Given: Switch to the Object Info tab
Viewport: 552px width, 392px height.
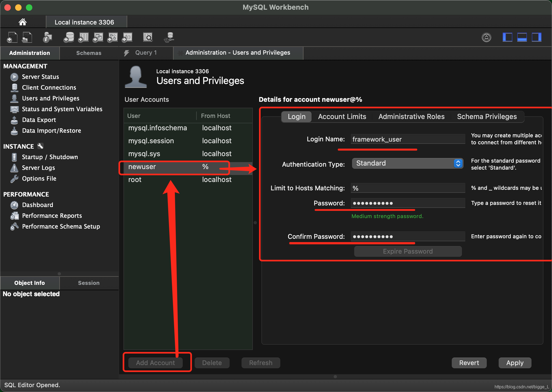Looking at the screenshot, I should (30, 283).
